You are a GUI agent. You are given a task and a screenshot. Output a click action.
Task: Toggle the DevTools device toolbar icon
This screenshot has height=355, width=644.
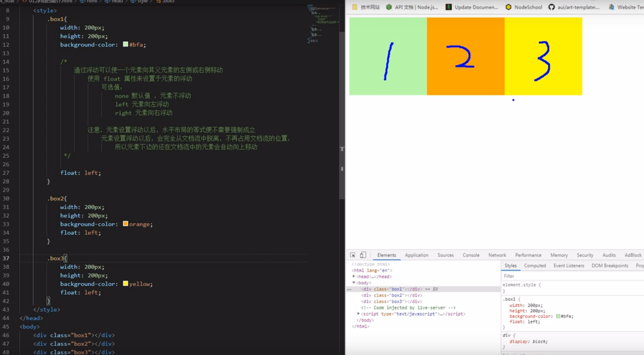point(363,255)
